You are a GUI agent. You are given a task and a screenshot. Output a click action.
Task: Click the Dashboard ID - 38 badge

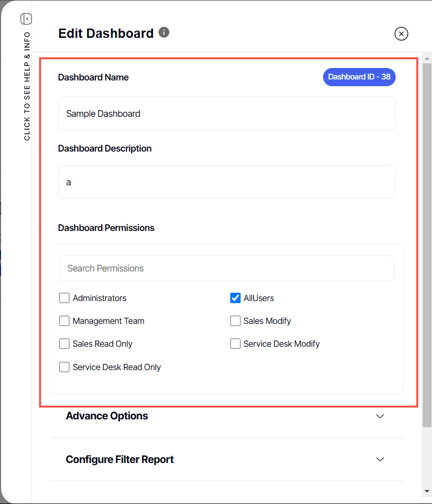tap(359, 77)
